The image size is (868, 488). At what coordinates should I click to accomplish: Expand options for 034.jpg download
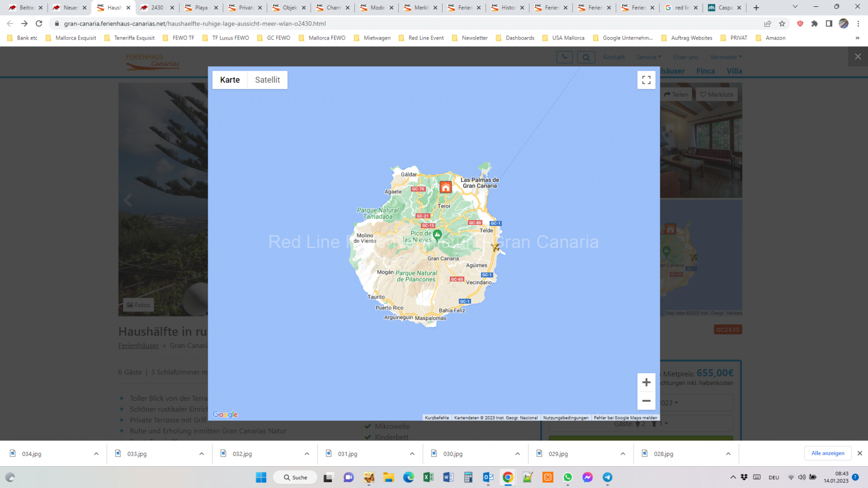(96, 454)
